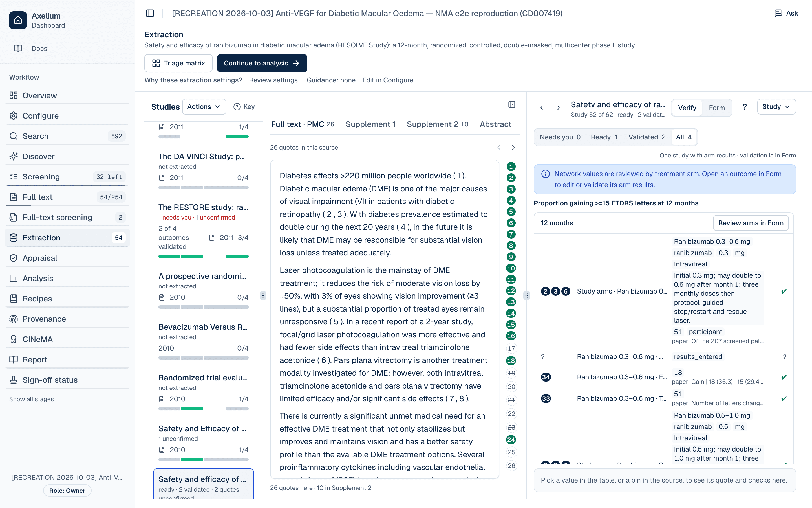Screen dimensions: 812x508
Task: Select quote pin number 10
Action: point(511,268)
